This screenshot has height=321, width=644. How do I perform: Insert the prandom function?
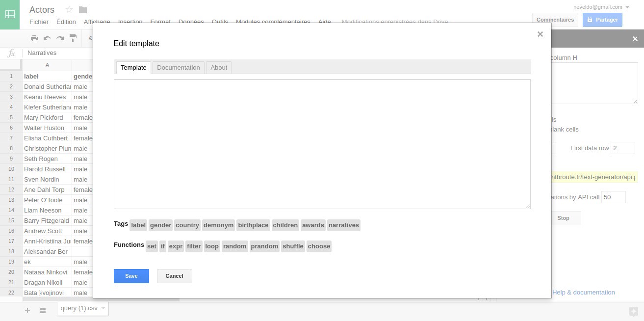coord(264,246)
